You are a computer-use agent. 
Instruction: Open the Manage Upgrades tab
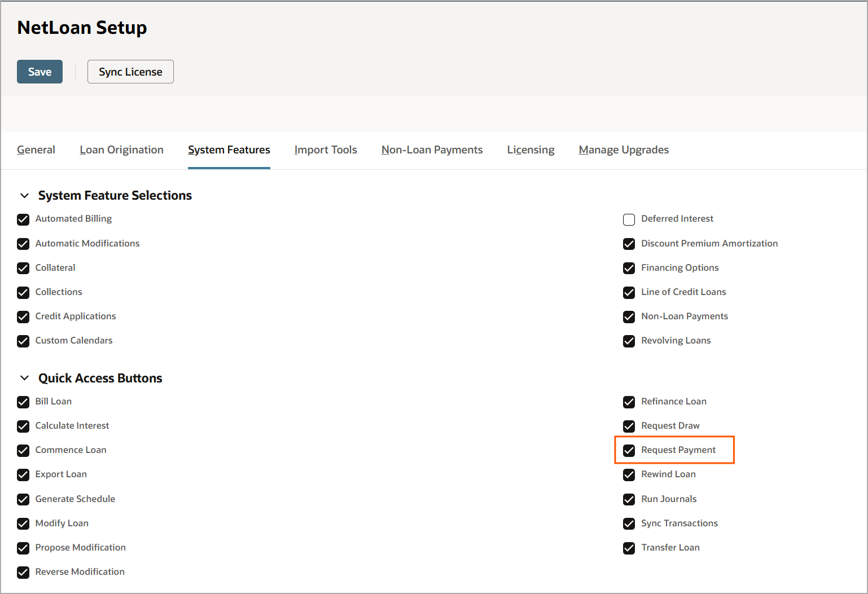pyautogui.click(x=624, y=149)
